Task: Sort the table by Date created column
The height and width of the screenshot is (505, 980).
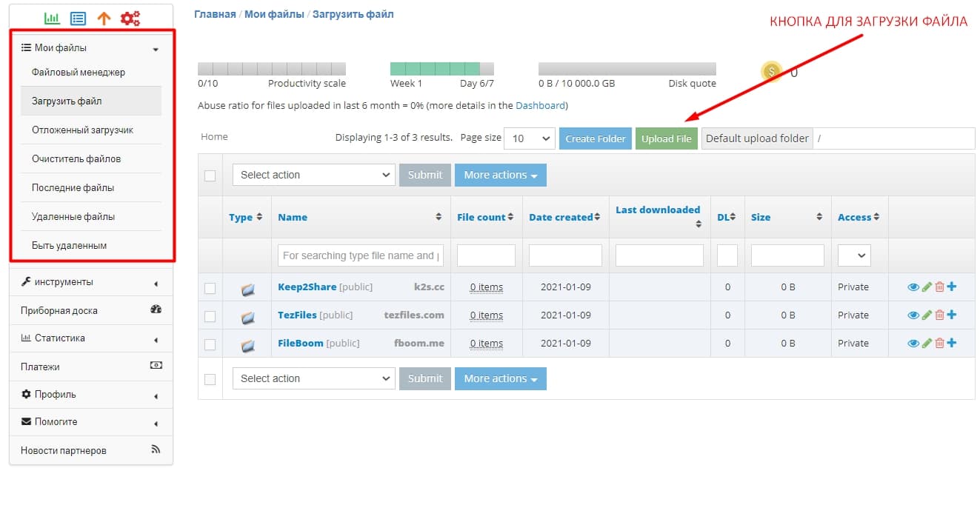Action: (x=561, y=217)
